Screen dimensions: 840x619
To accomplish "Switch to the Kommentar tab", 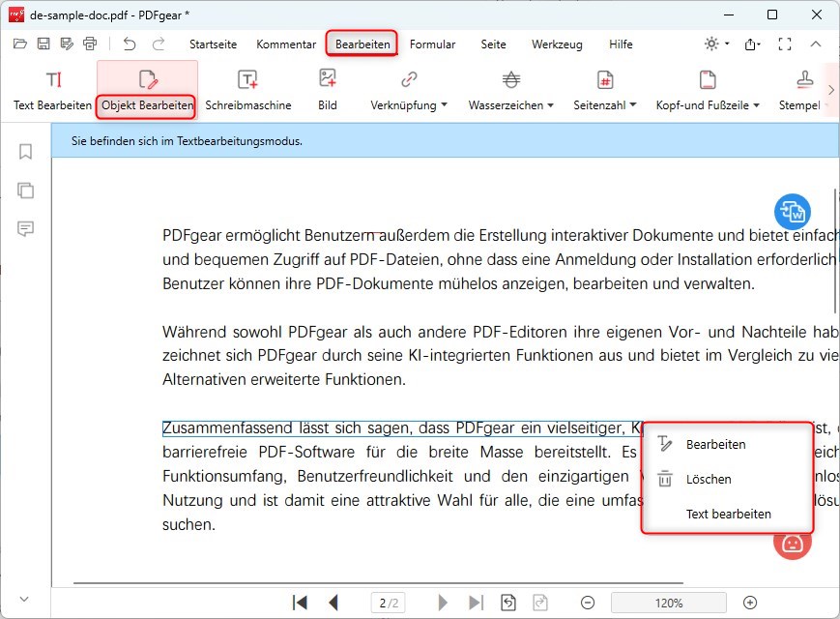I will (x=286, y=44).
